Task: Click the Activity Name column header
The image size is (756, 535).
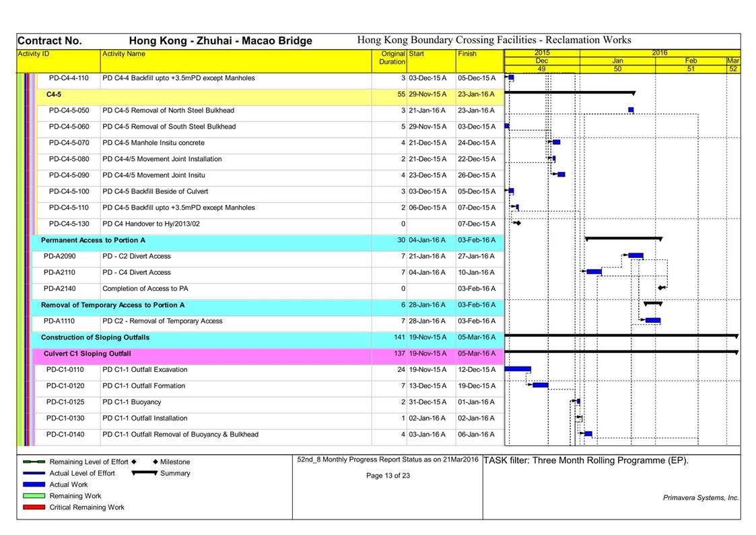Action: pos(236,61)
